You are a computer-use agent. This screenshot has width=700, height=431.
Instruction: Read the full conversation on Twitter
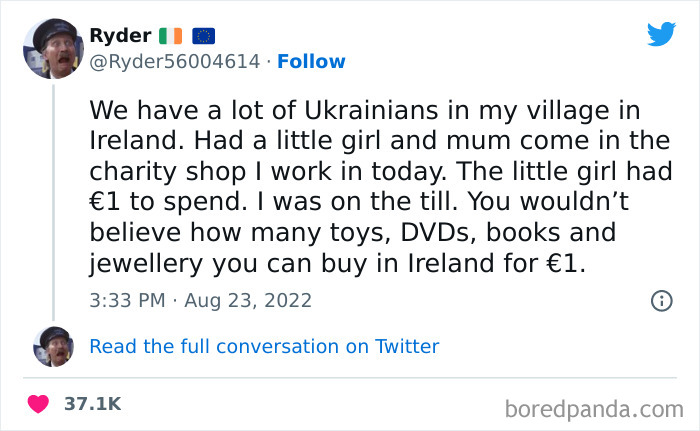pos(264,347)
